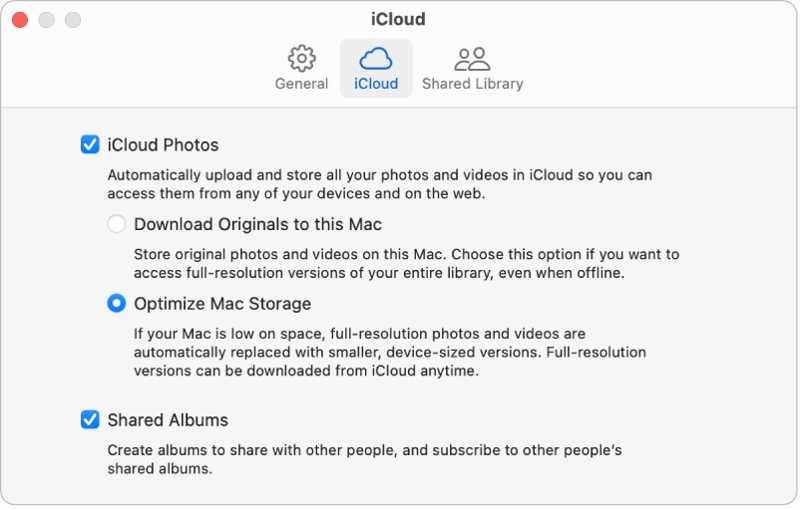Select the Download Originals to this Mac radio button
800x510 pixels.
pos(117,225)
